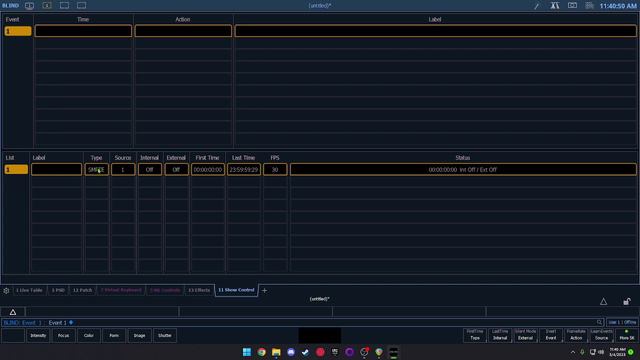The height and width of the screenshot is (360, 640).
Task: Click the first monitor layout icon beside BLIND
Action: [29, 6]
